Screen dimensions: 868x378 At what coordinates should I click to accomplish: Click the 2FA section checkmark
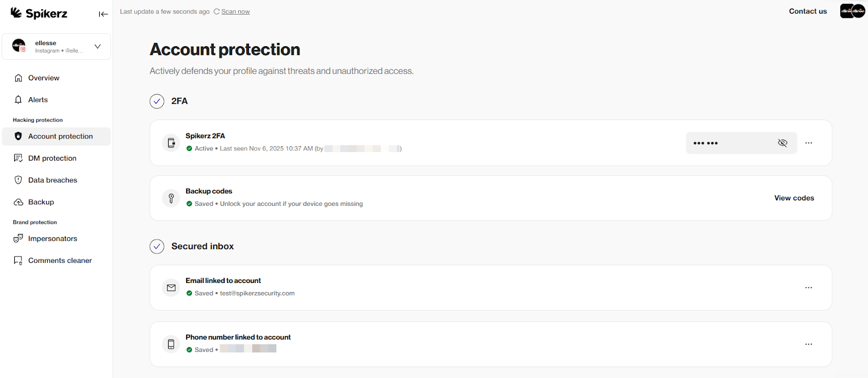[x=157, y=101]
